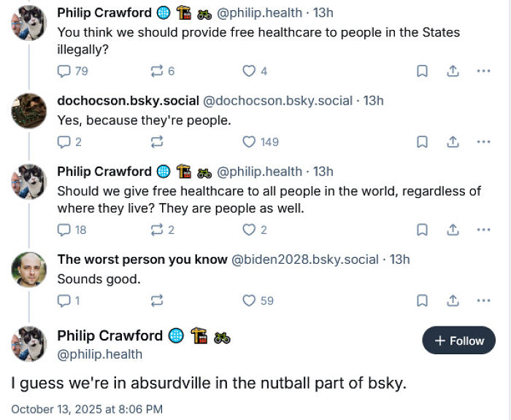Screen dimensions: 511x420
Task: Like the 'Yes, because they're people' reply
Action: click(250, 142)
